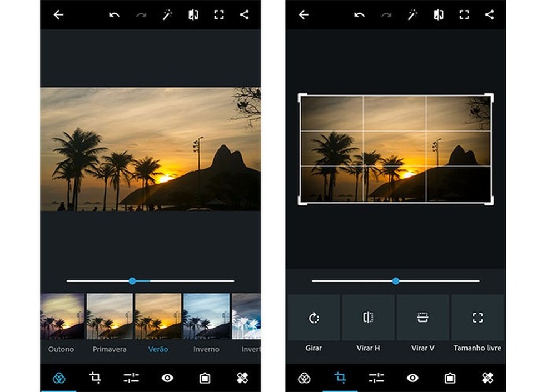Select the Outono filter thumbnail
Image resolution: width=547 pixels, height=392 pixels.
point(61,316)
